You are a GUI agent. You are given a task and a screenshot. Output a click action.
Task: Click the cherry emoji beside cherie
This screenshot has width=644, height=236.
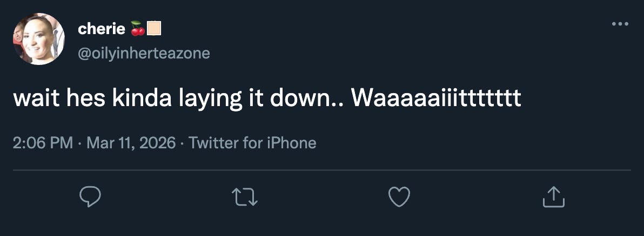138,29
